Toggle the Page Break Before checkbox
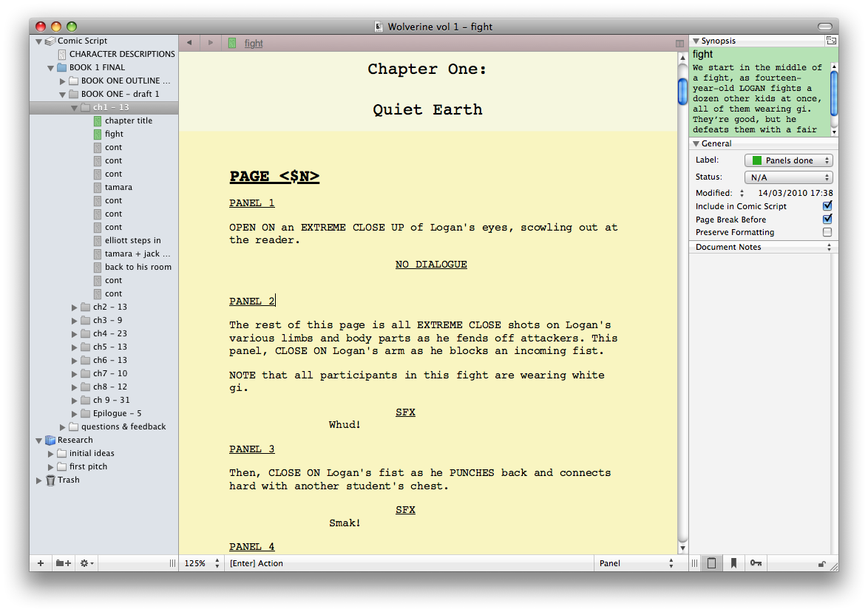 [827, 220]
